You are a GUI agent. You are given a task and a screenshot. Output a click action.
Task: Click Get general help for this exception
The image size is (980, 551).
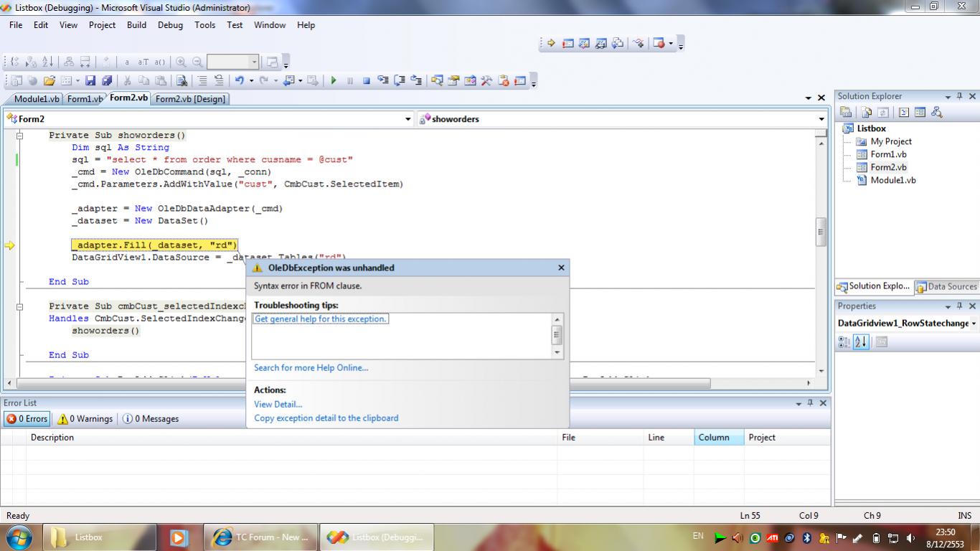pyautogui.click(x=321, y=319)
